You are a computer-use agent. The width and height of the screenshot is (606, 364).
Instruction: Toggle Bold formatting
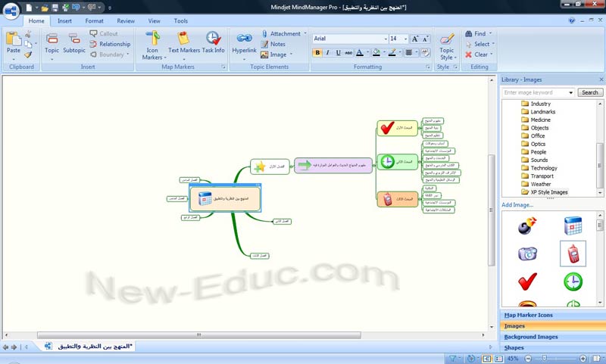coord(317,52)
